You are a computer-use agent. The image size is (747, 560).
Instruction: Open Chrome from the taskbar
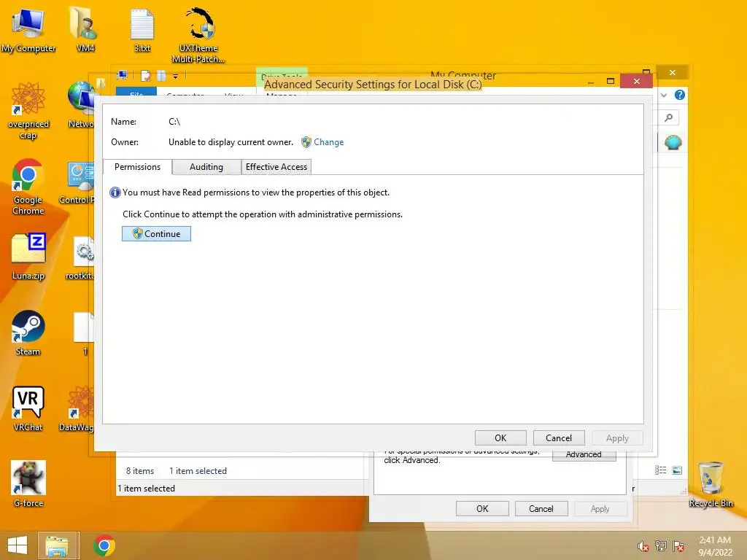104,545
